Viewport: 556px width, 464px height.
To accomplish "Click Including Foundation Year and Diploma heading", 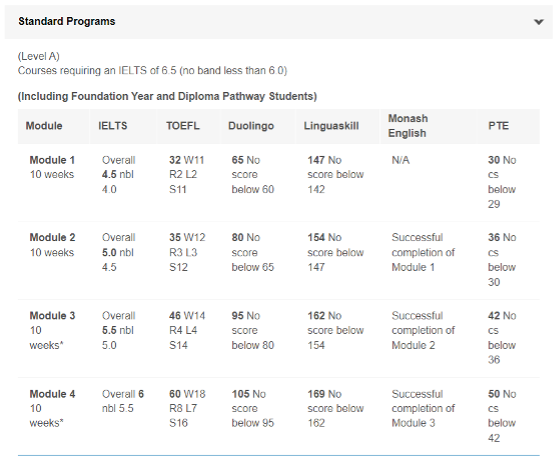I will pyautogui.click(x=167, y=96).
